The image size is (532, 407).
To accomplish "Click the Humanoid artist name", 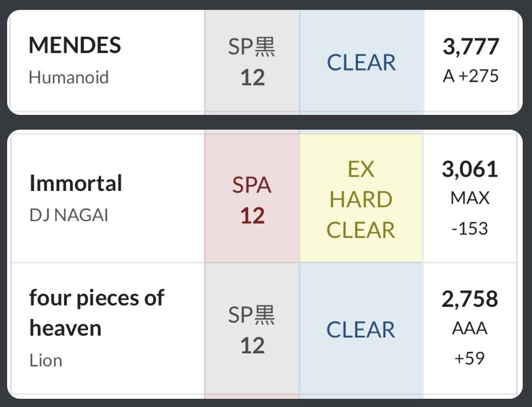I will pyautogui.click(x=69, y=77).
